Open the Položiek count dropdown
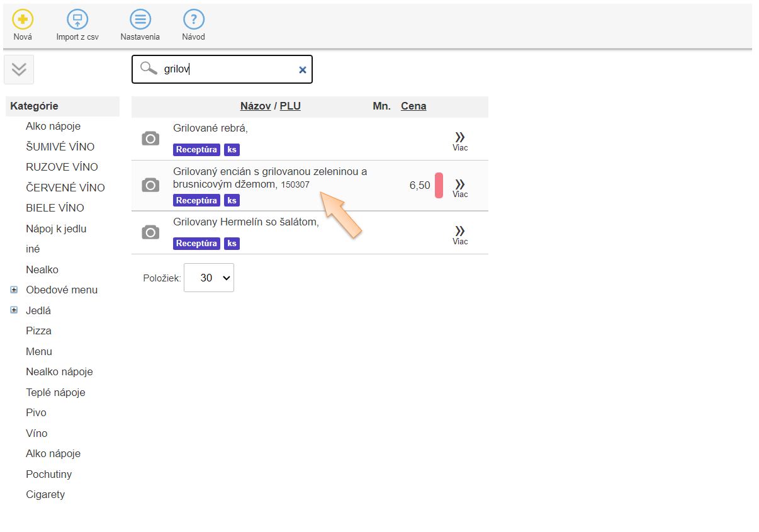Image resolution: width=759 pixels, height=532 pixels. (208, 278)
